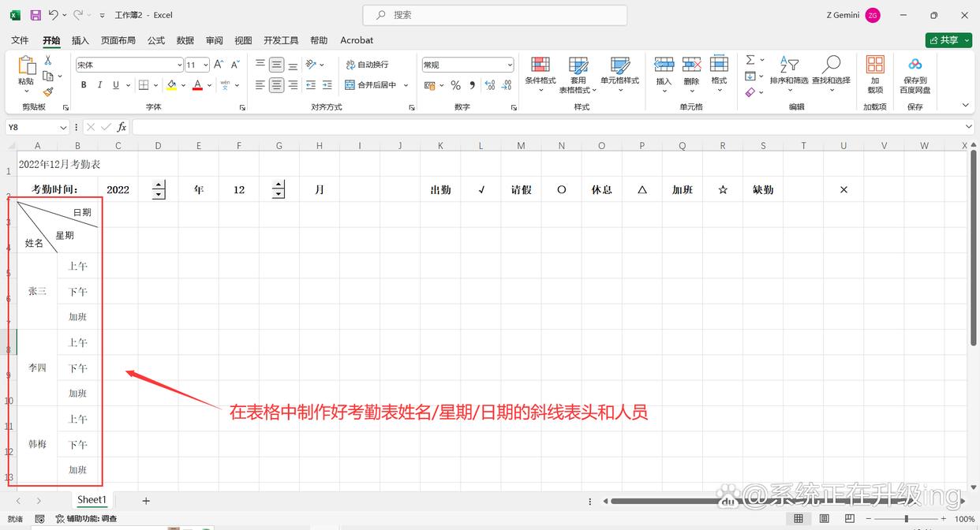Viewport: 980px width, 530px height.
Task: Click the Sheet1 tab
Action: [x=92, y=500]
